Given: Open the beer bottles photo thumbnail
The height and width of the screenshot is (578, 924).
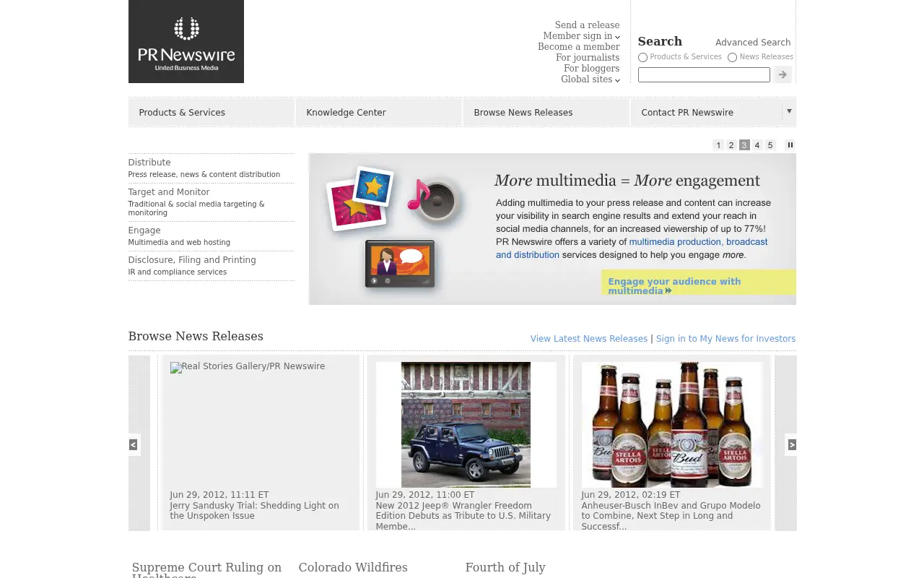Looking at the screenshot, I should point(672,425).
